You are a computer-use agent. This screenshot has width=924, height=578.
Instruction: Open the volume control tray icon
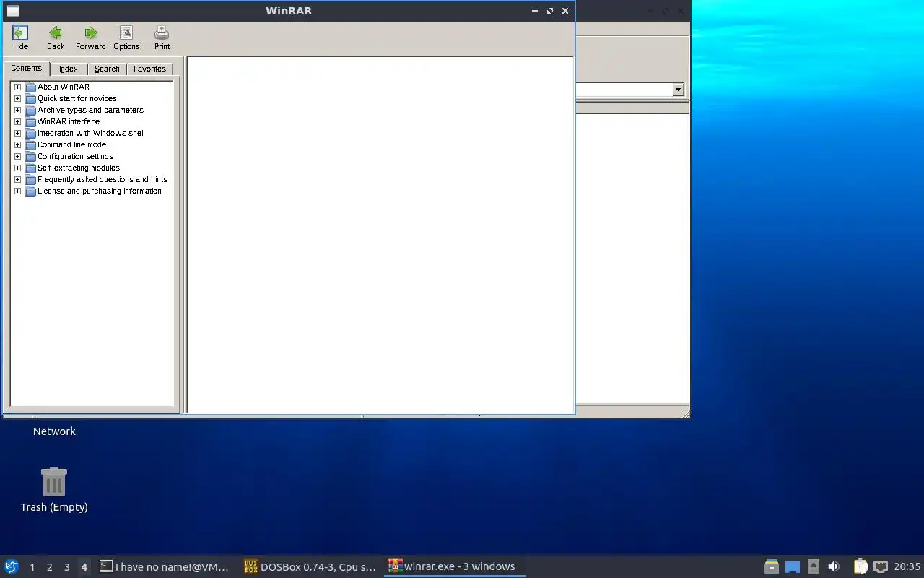point(834,566)
